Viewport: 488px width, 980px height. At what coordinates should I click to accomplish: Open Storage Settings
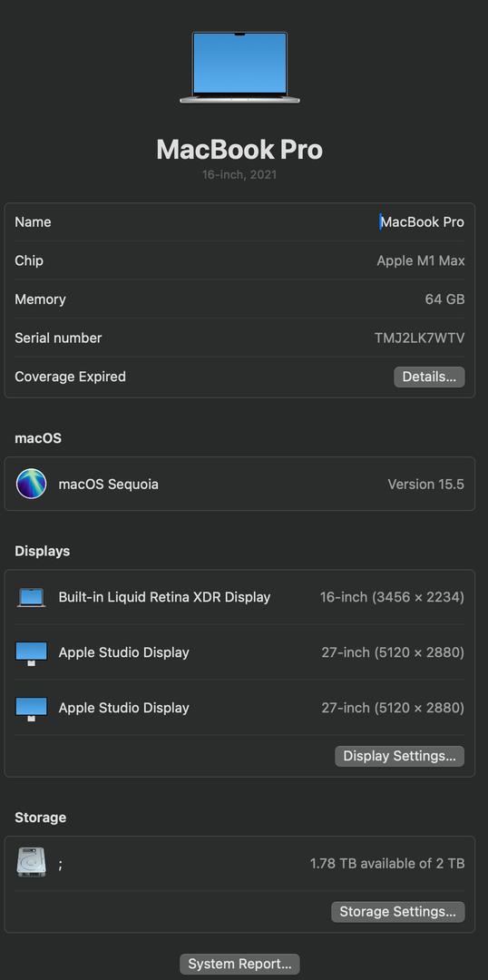(x=398, y=911)
